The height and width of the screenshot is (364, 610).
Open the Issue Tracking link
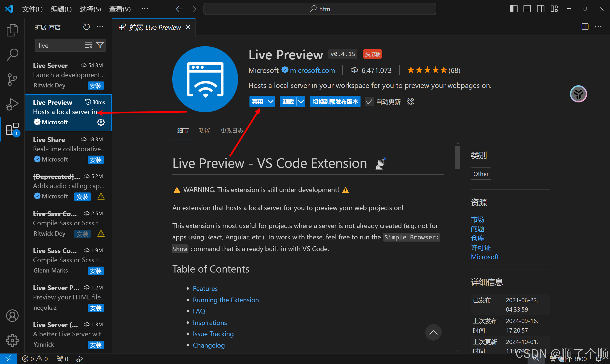(x=213, y=334)
